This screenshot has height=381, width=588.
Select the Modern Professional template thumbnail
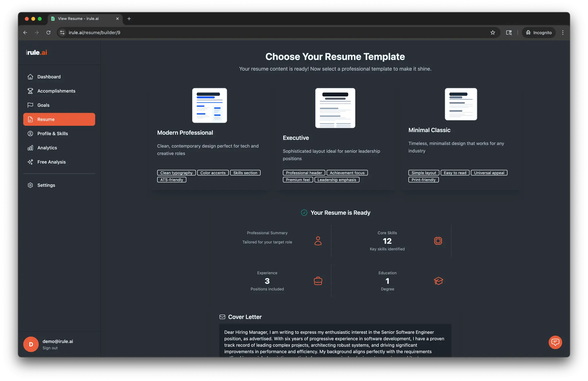pos(210,105)
